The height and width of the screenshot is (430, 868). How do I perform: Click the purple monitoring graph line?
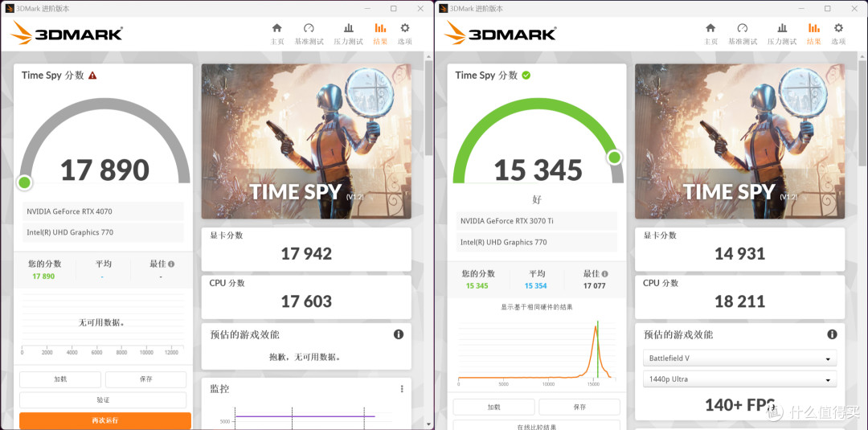[x=305, y=416]
